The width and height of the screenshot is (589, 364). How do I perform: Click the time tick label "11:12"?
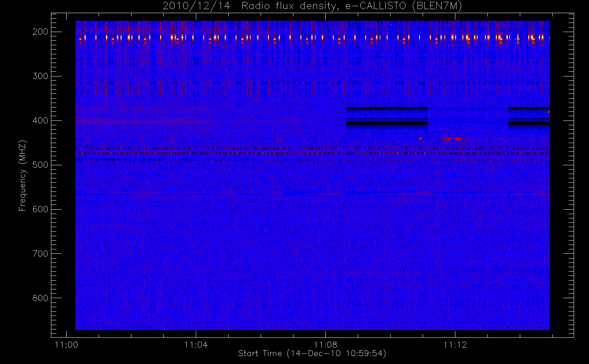point(455,345)
